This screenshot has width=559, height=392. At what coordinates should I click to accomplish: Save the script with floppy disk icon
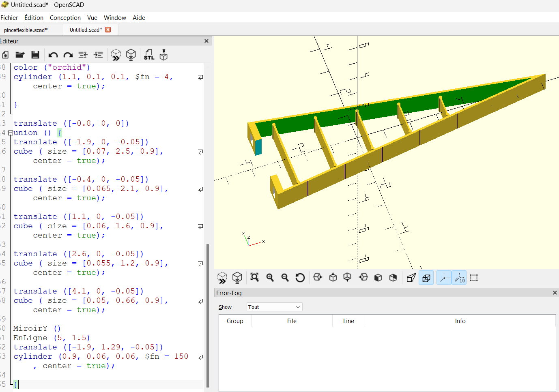pos(35,55)
